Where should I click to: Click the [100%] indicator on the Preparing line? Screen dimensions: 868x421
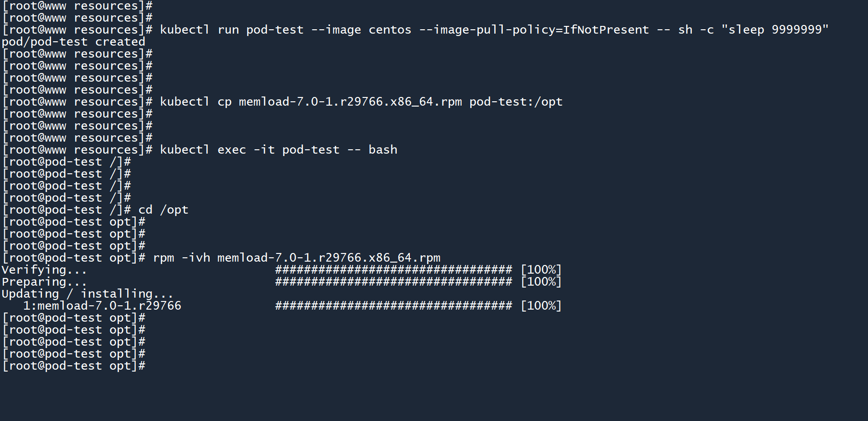(x=541, y=282)
